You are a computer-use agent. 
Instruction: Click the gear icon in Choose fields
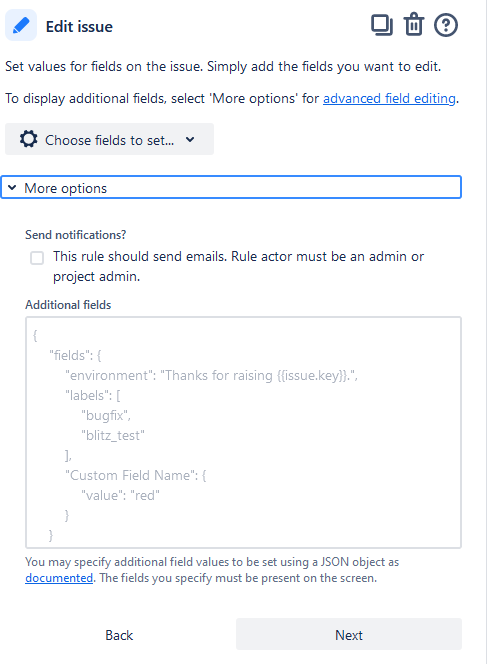[28, 139]
